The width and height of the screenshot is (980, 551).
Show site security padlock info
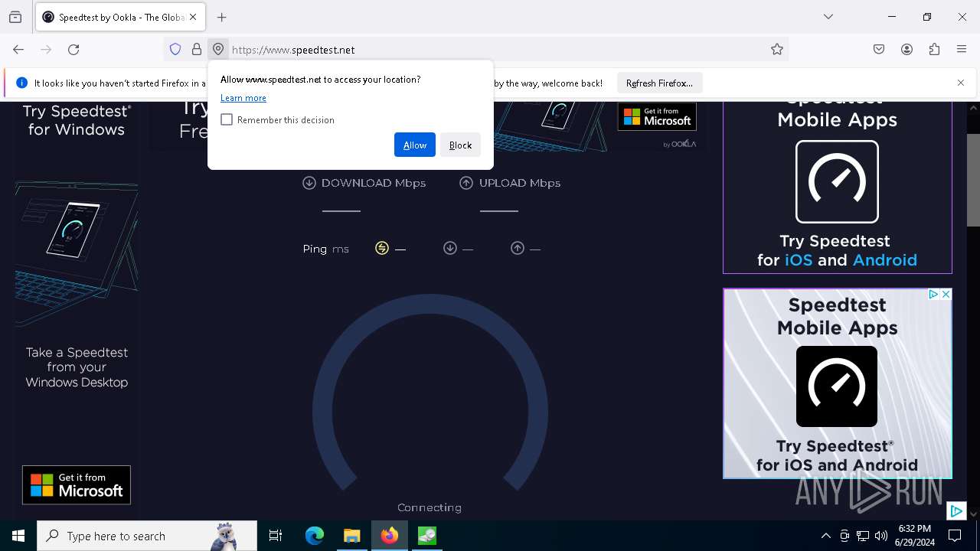[x=197, y=50]
